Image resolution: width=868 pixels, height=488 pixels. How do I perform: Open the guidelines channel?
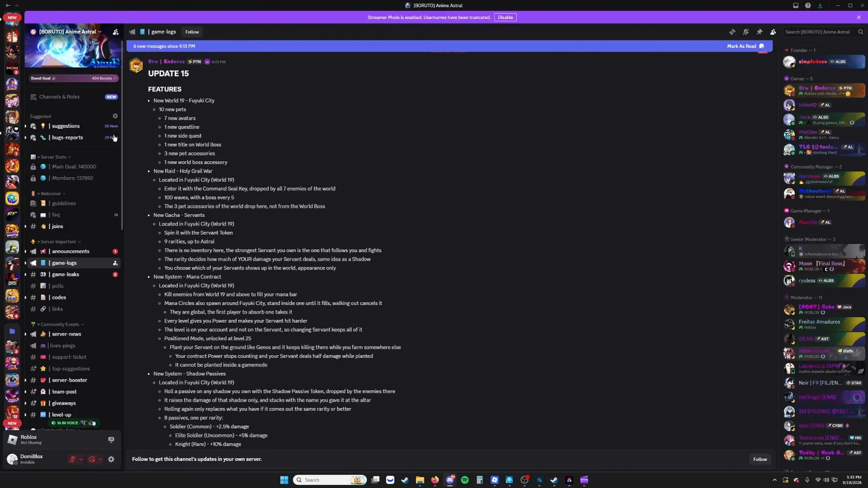tap(73, 203)
